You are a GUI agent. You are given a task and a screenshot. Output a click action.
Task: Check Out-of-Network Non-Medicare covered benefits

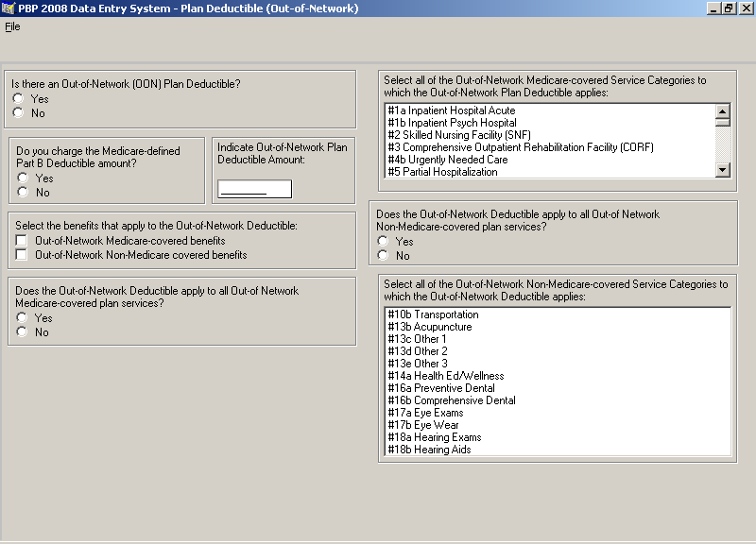coord(21,254)
